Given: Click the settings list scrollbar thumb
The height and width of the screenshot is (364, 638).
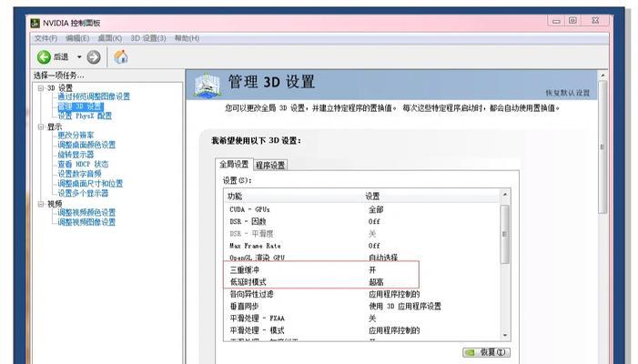Looking at the screenshot, I should coord(505,234).
